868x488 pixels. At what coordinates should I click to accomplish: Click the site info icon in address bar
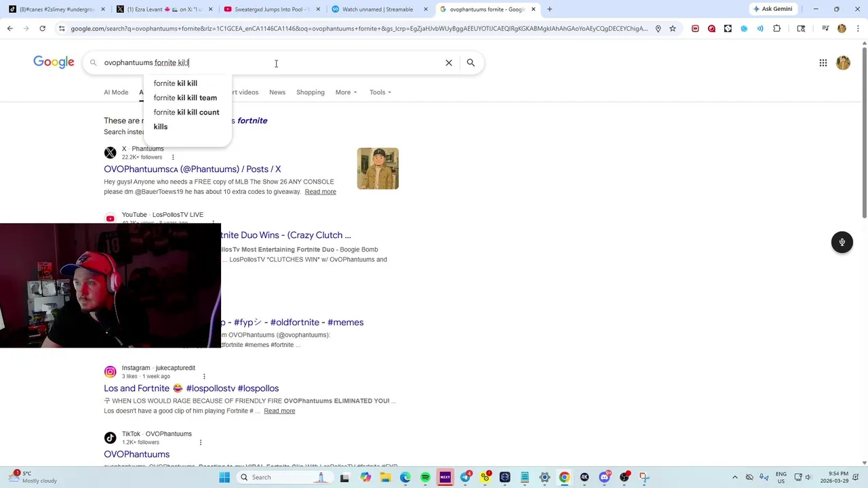click(x=62, y=28)
